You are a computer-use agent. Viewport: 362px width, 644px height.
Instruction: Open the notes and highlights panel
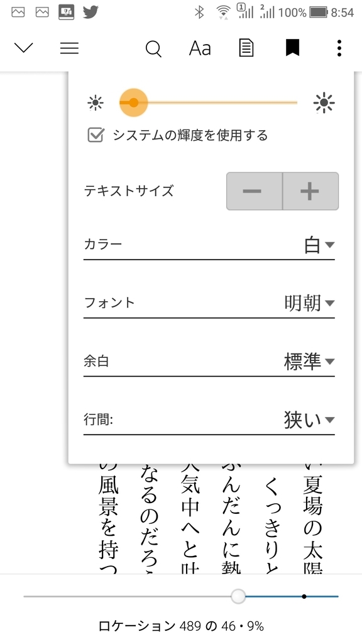coord(246,48)
